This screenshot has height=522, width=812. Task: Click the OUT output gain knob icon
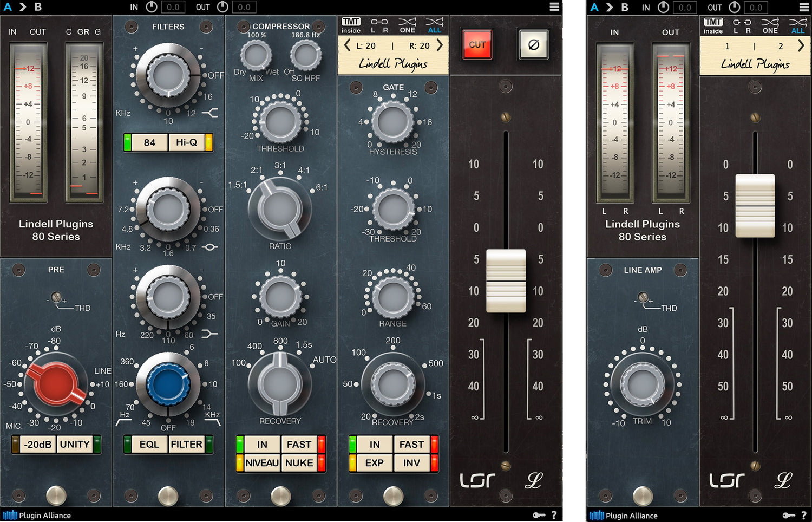click(222, 7)
